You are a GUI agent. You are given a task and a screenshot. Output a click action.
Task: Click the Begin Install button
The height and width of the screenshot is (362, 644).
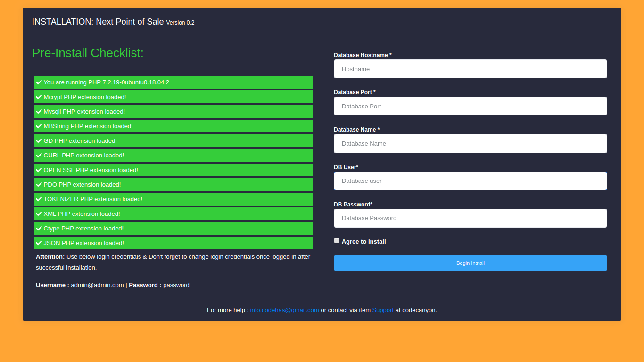pos(470,263)
